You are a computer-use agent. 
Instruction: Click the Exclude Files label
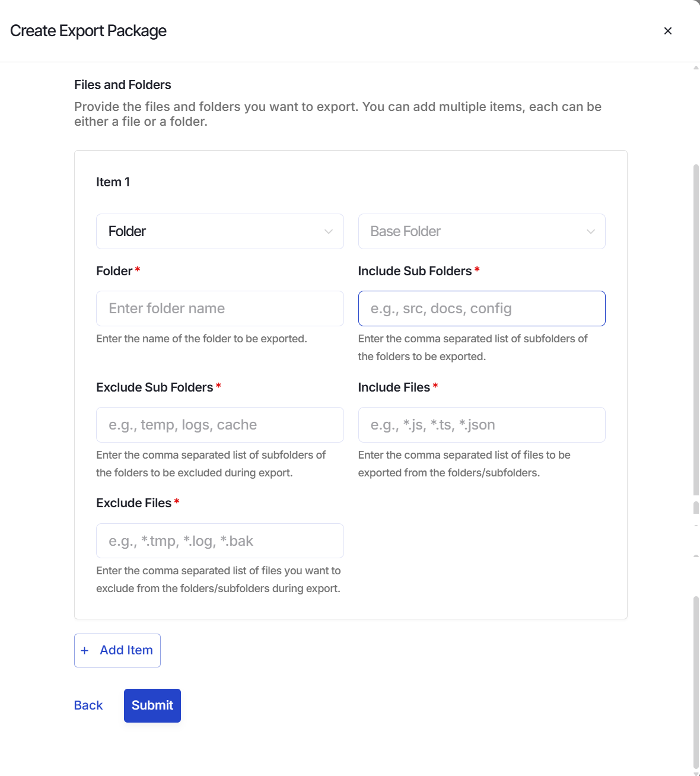[x=134, y=503]
